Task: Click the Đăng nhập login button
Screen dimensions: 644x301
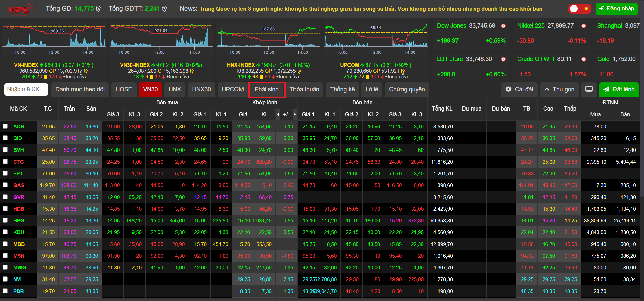Action: click(616, 9)
